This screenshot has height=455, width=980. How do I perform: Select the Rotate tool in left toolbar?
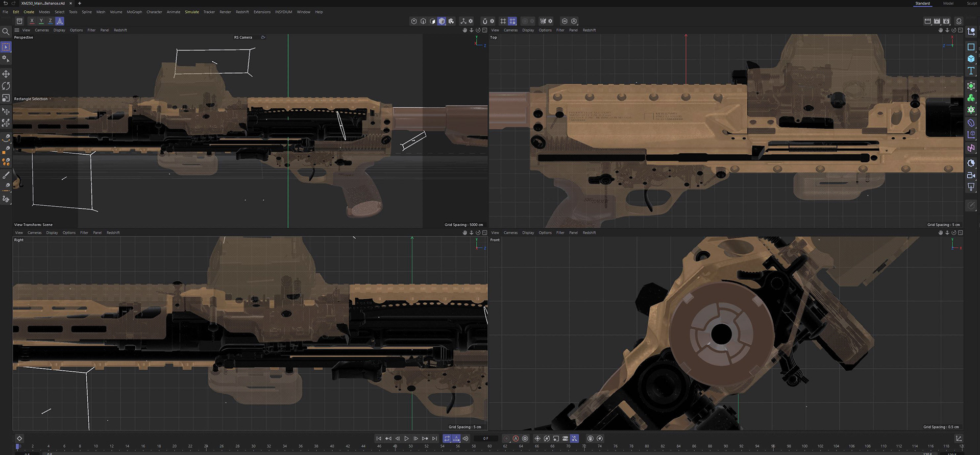(x=6, y=86)
